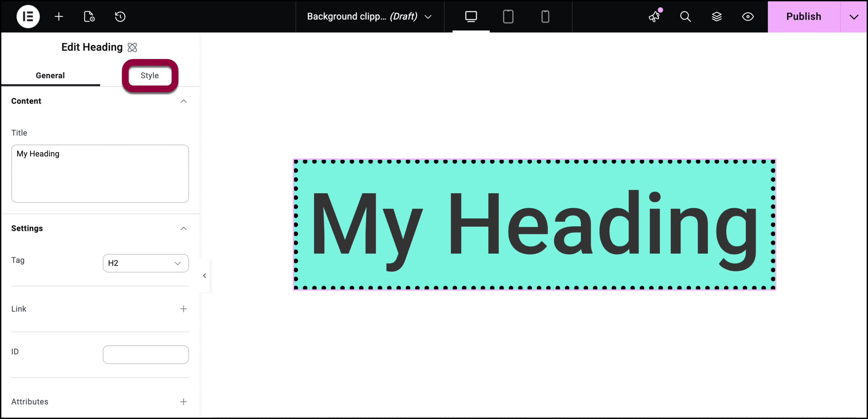
Task: Open the revision history icon
Action: (x=120, y=17)
